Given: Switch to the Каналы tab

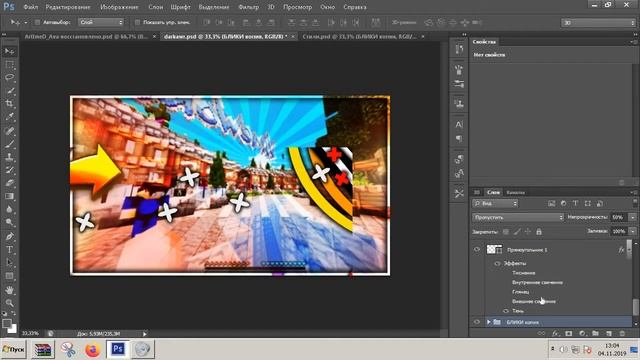Looking at the screenshot, I should point(515,192).
